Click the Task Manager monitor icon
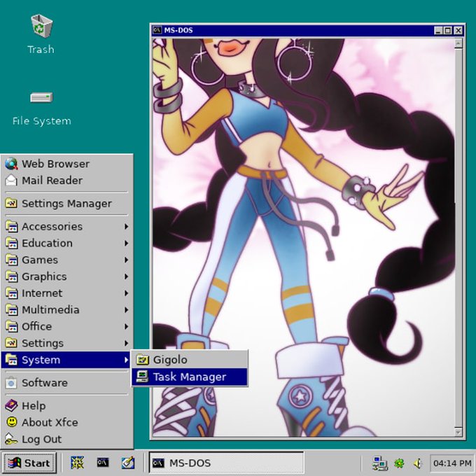476x476 pixels. coord(142,377)
